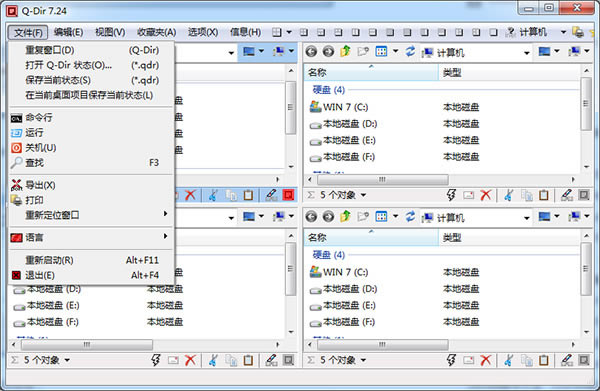The width and height of the screenshot is (600, 391).
Task: Click the paste clipboard icon in bottom-left pane
Action: pyautogui.click(x=248, y=360)
